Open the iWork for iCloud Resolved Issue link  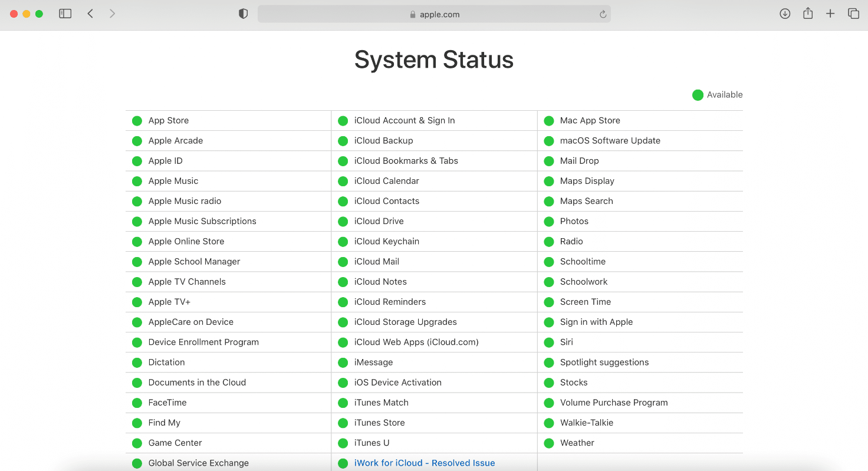click(424, 463)
